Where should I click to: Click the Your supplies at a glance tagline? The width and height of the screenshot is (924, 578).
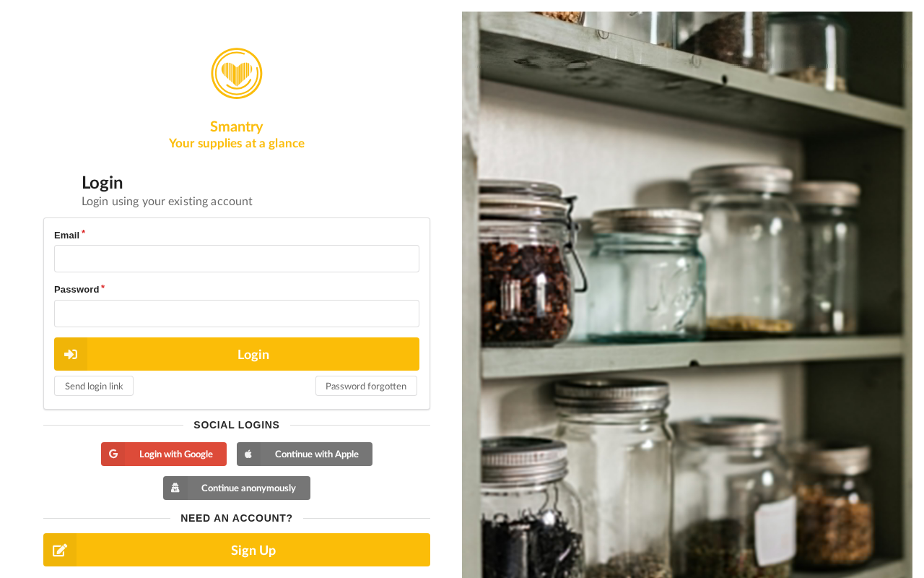click(237, 143)
